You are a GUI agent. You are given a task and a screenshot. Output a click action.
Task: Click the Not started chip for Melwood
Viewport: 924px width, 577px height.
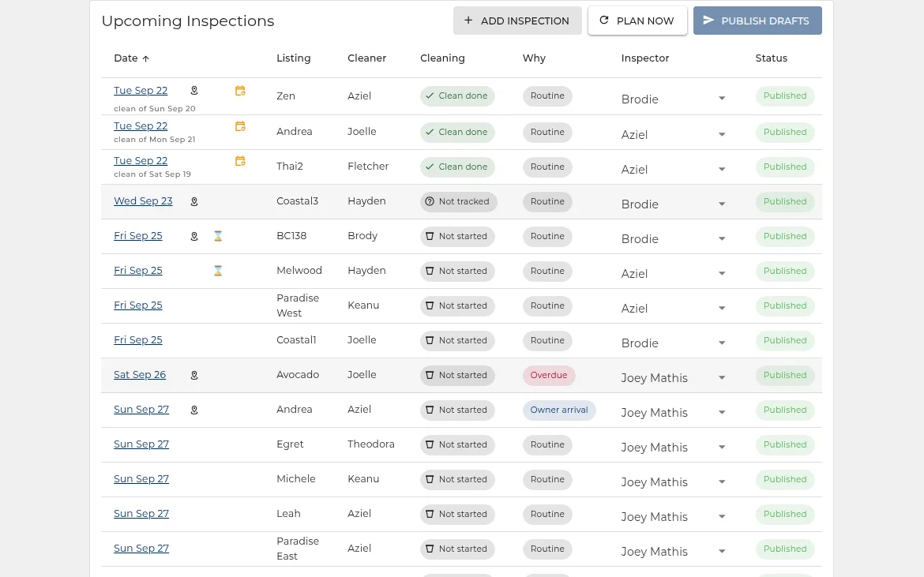457,271
